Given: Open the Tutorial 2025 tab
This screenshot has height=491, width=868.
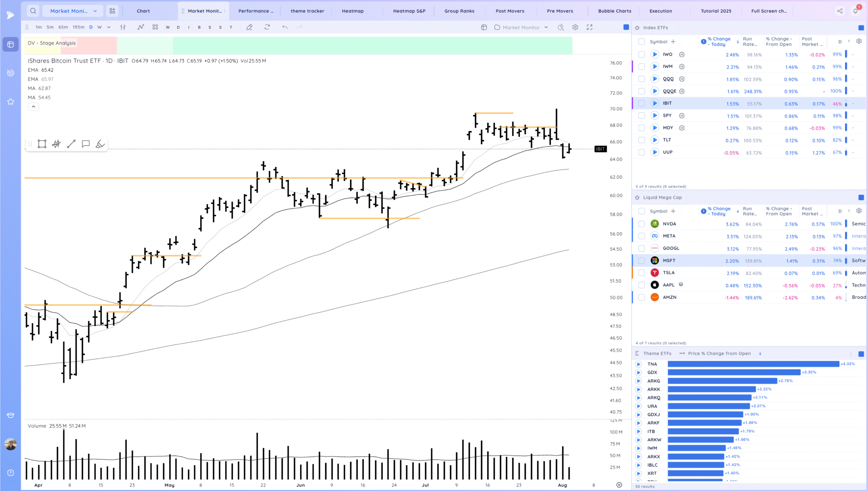Looking at the screenshot, I should tap(716, 11).
